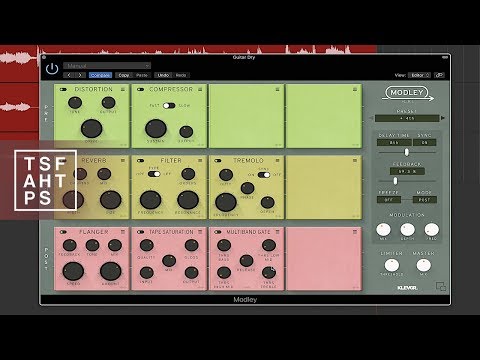This screenshot has width=480, height=360.
Task: Click the Redo button
Action: 181,75
